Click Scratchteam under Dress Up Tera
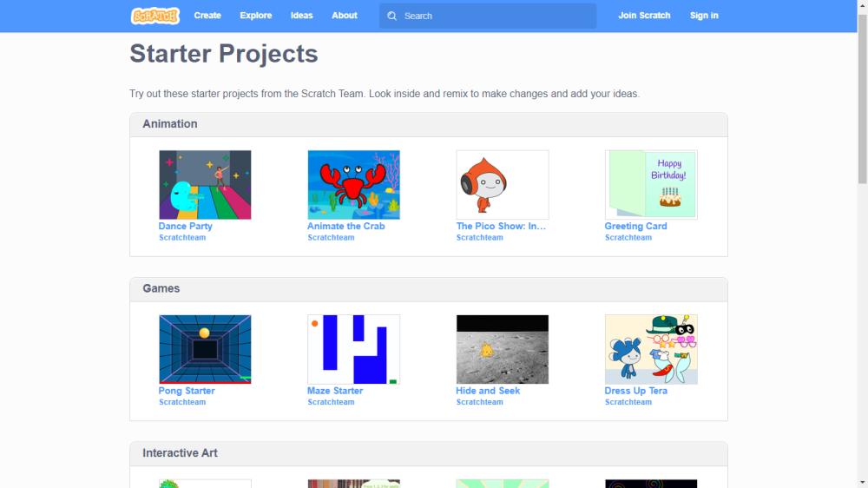Image resolution: width=868 pixels, height=488 pixels. click(x=628, y=401)
